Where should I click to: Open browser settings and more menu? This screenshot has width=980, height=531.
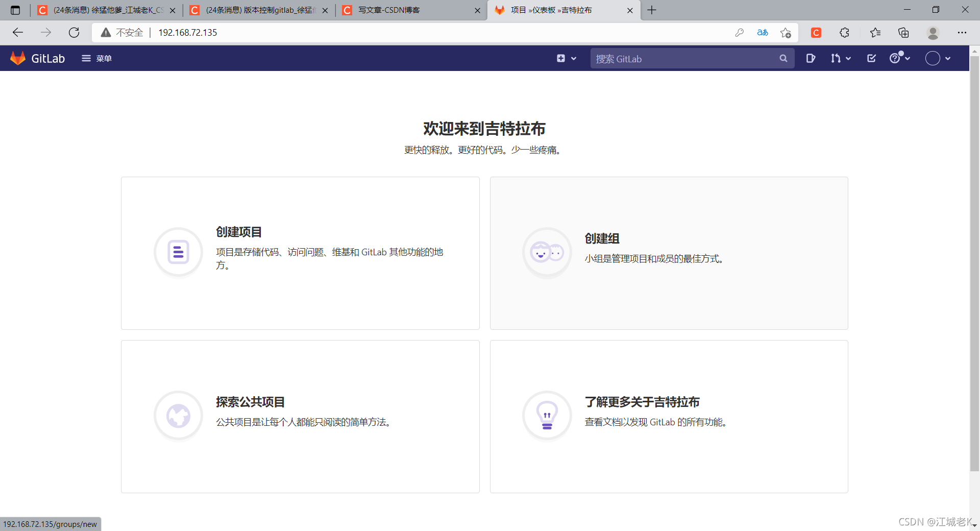click(962, 33)
